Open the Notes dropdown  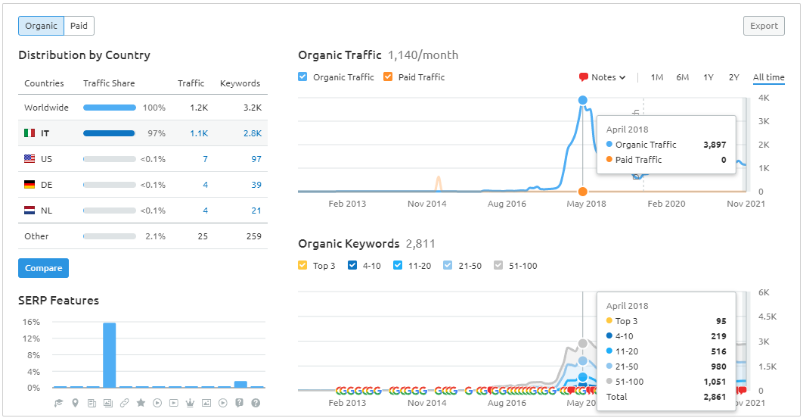coord(602,77)
